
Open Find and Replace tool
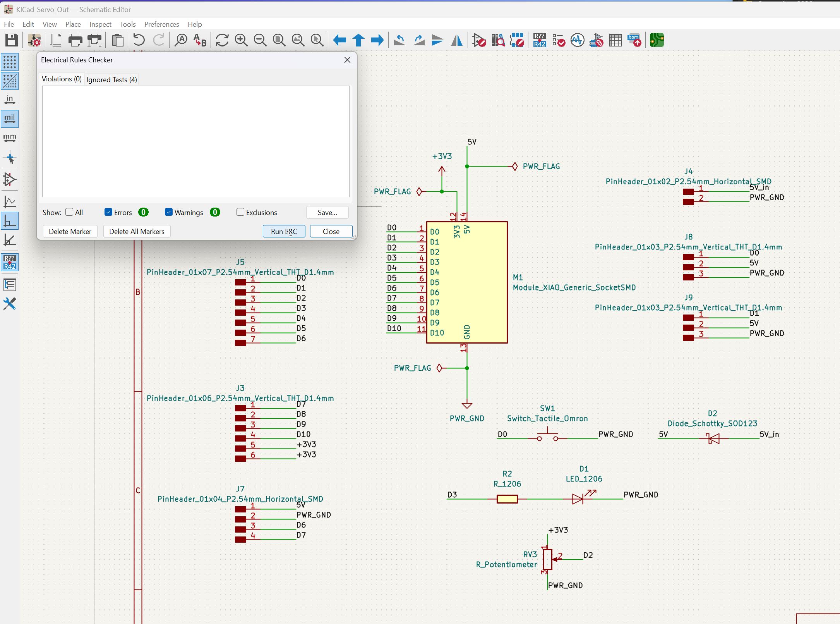click(x=200, y=40)
